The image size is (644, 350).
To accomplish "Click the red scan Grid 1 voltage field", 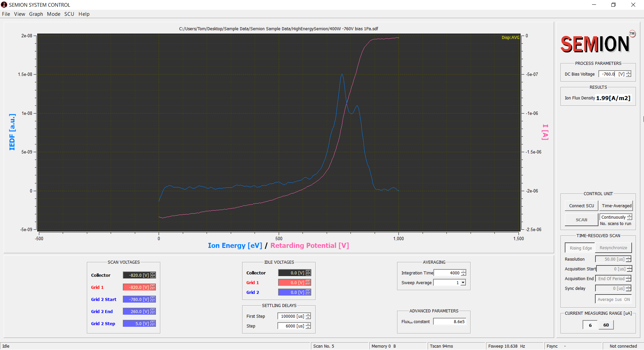I will (x=136, y=288).
